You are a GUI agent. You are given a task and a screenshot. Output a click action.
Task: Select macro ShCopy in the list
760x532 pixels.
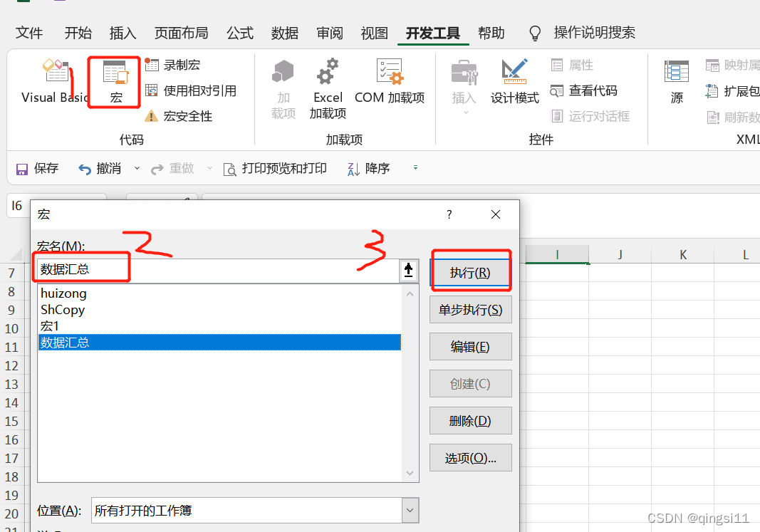[x=219, y=310]
